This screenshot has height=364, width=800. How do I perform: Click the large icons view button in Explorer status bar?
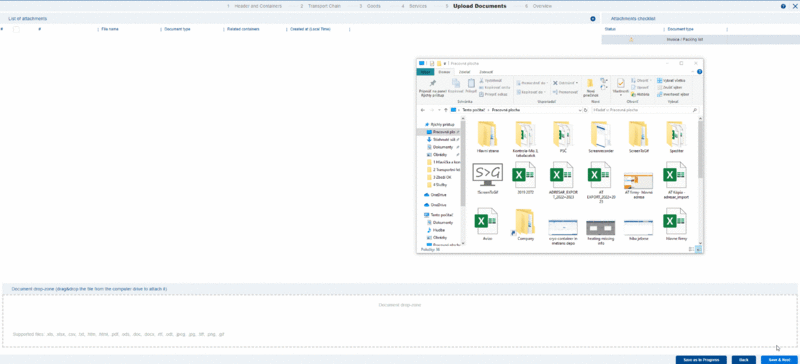pos(698,249)
